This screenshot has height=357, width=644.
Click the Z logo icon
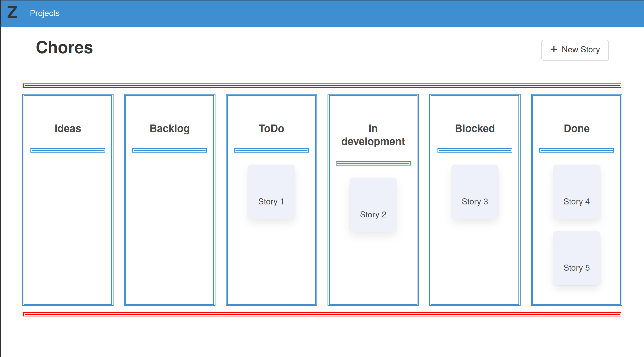pyautogui.click(x=12, y=12)
